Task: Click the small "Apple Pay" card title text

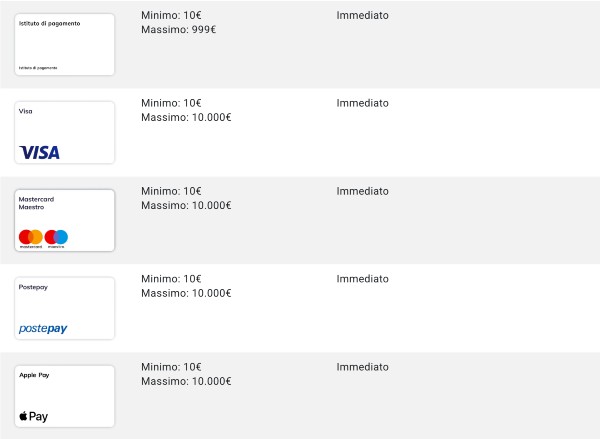Action: click(34, 375)
